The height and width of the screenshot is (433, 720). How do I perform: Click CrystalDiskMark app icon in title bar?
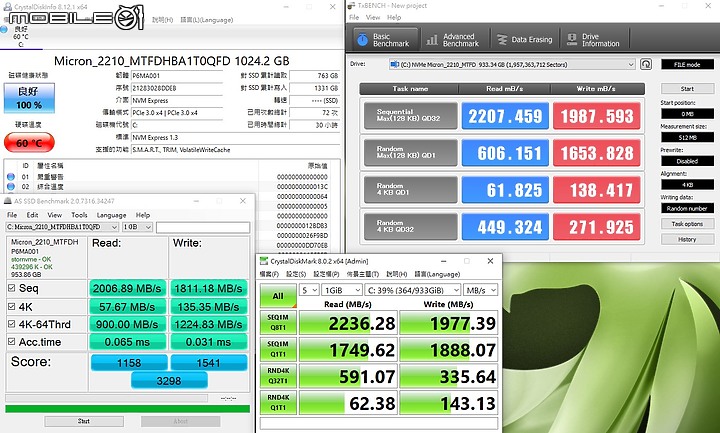(x=264, y=261)
